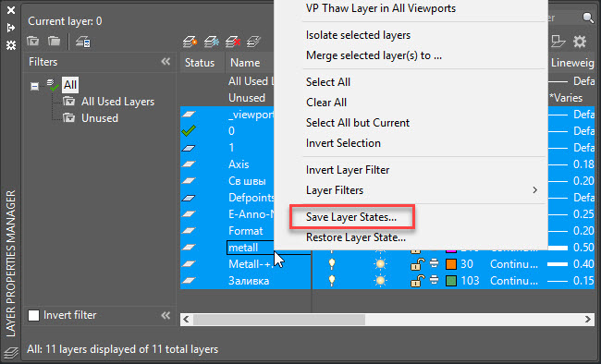Choose Save Layer States... from context menu

tap(351, 217)
